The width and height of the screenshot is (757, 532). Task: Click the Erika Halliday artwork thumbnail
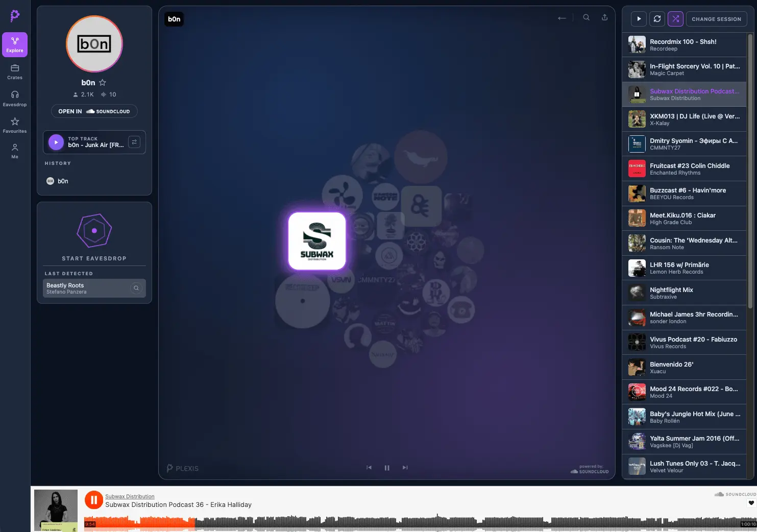[56, 511]
